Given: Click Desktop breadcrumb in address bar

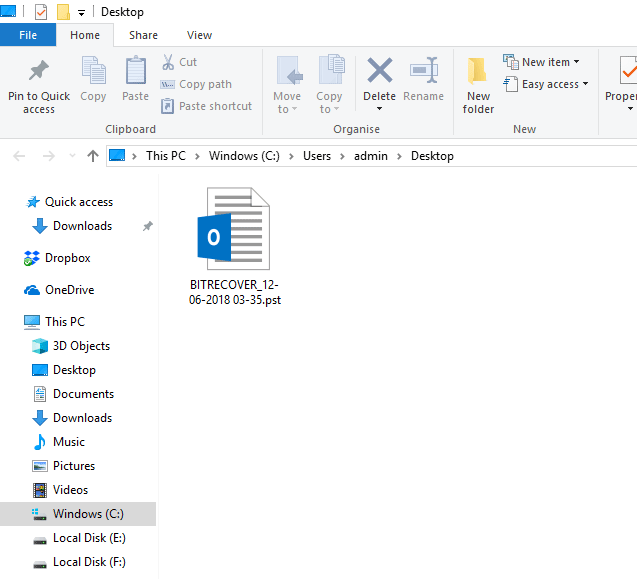Looking at the screenshot, I should [x=432, y=156].
